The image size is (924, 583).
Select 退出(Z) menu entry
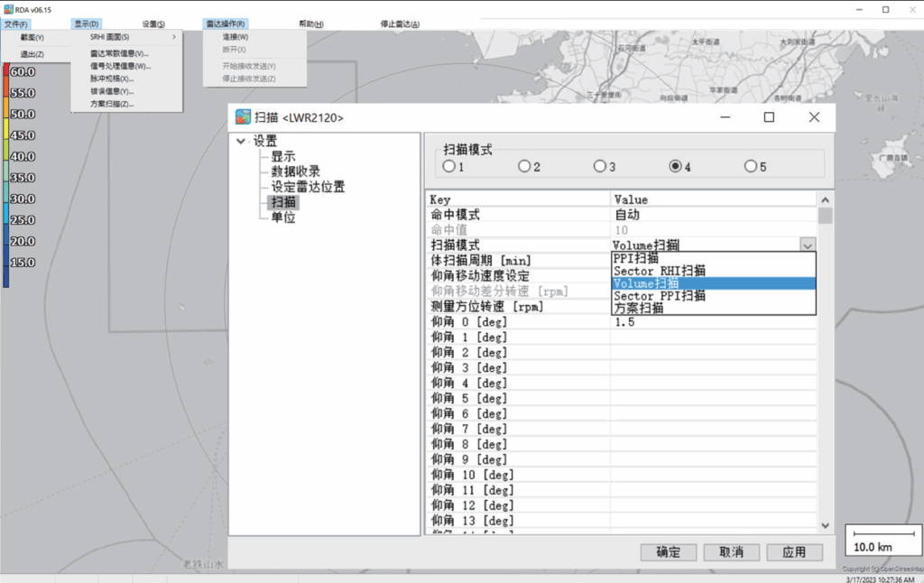(x=32, y=54)
